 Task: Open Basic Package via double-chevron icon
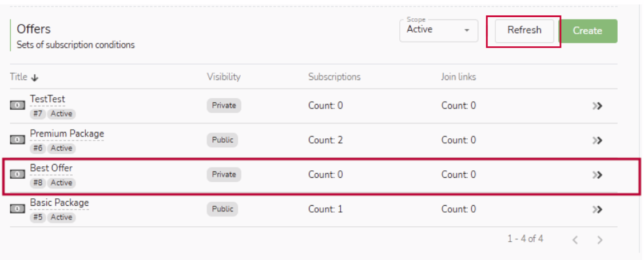pos(598,209)
